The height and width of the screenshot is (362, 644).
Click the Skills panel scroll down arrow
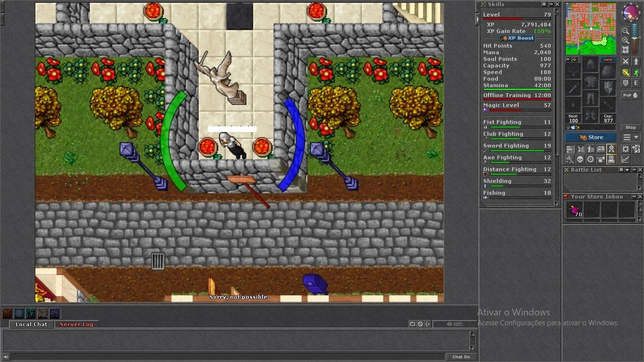(557, 204)
